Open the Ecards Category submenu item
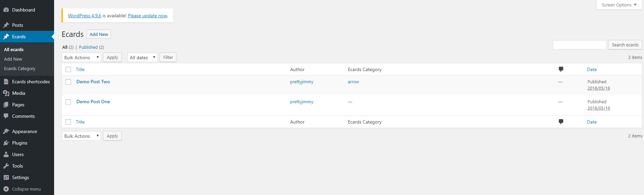This screenshot has height=195, width=644. tap(20, 68)
